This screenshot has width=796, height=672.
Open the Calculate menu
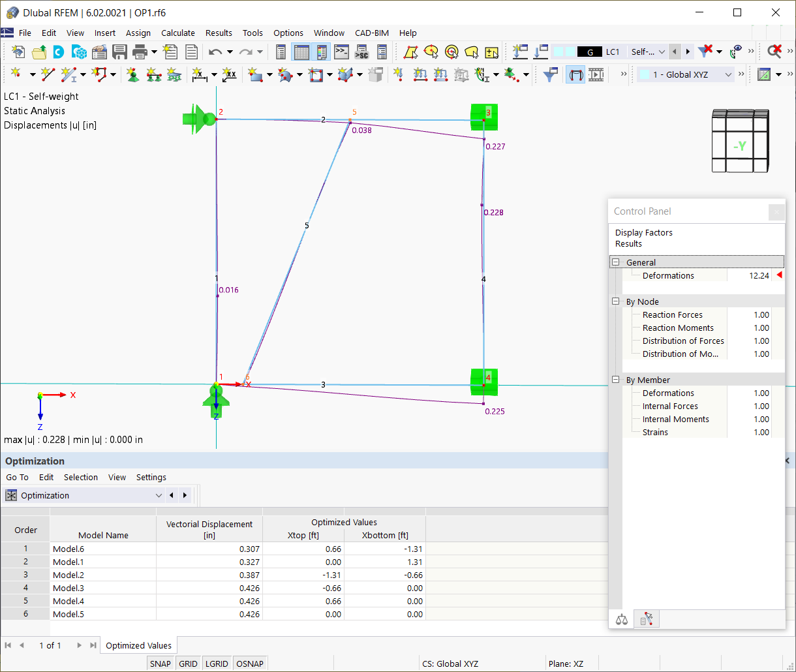(177, 33)
